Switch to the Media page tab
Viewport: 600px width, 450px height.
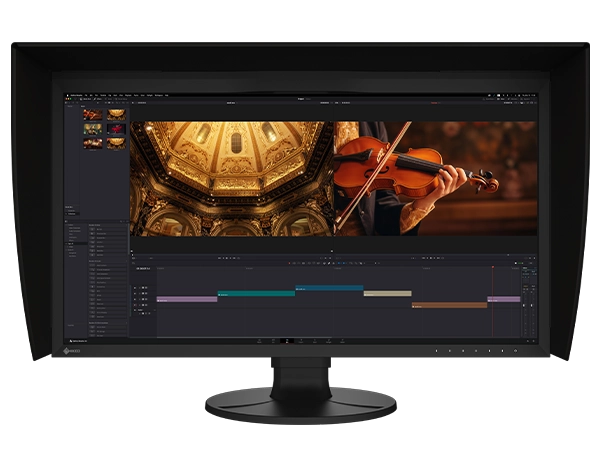(259, 341)
